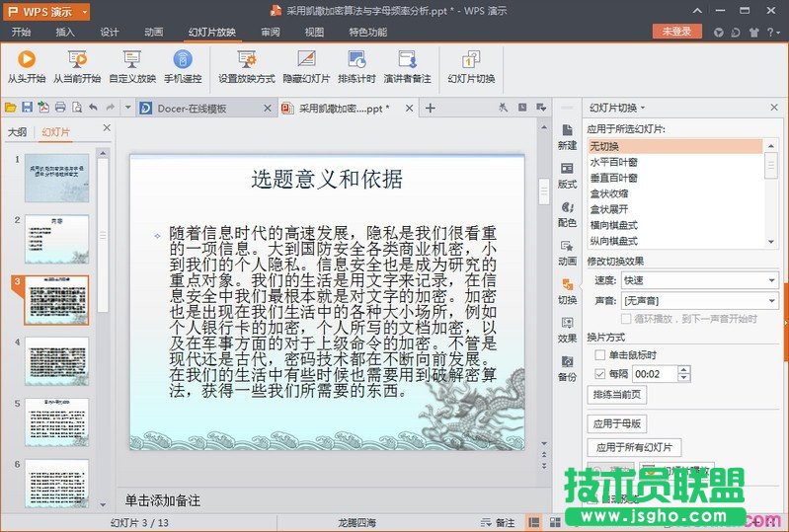Viewport: 789px width, 532px height.
Task: Click the print icon in quick toolbar
Action: coord(60,108)
